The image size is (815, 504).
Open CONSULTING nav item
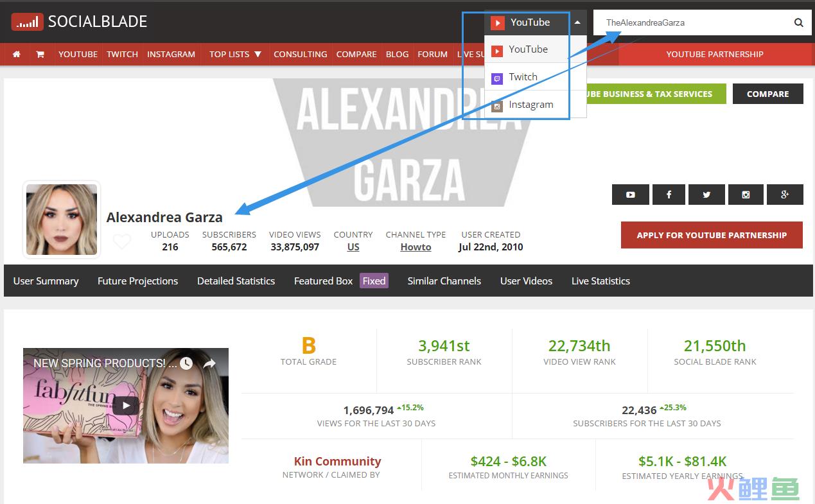point(300,54)
